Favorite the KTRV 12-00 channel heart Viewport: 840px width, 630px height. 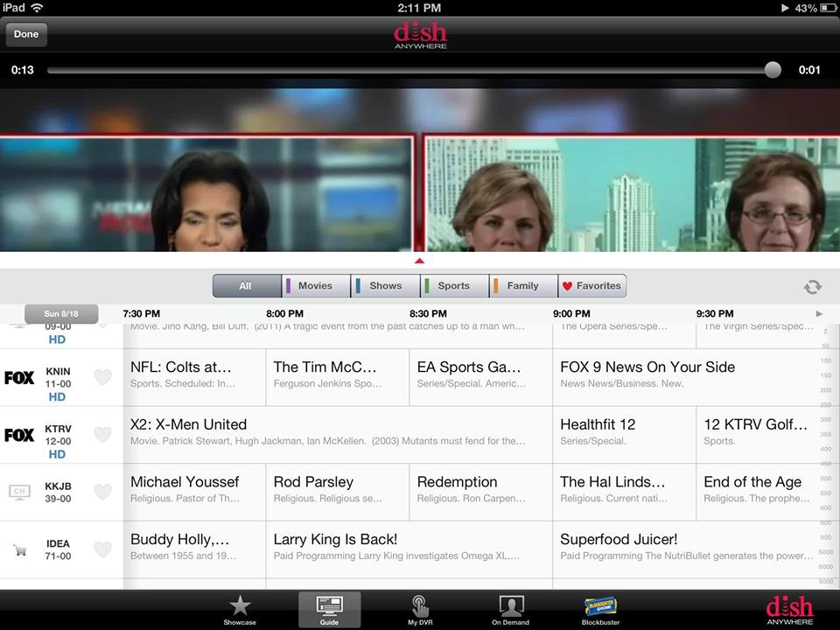click(103, 435)
